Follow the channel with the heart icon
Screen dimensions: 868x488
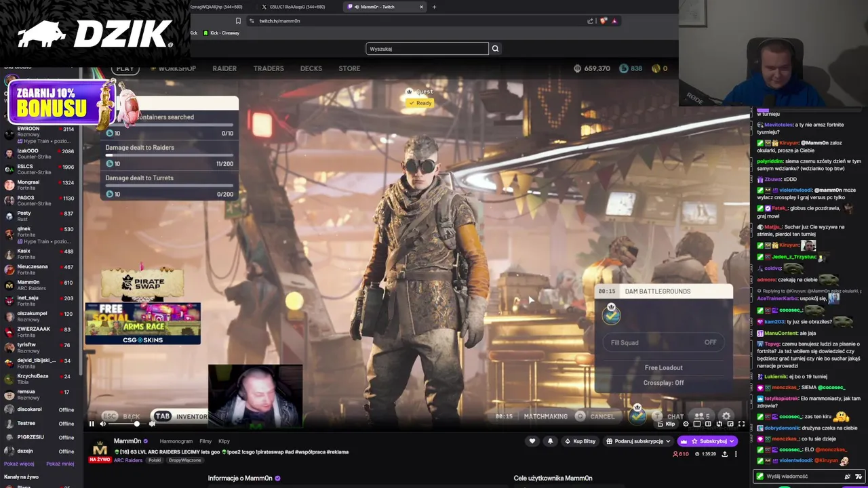pos(532,441)
